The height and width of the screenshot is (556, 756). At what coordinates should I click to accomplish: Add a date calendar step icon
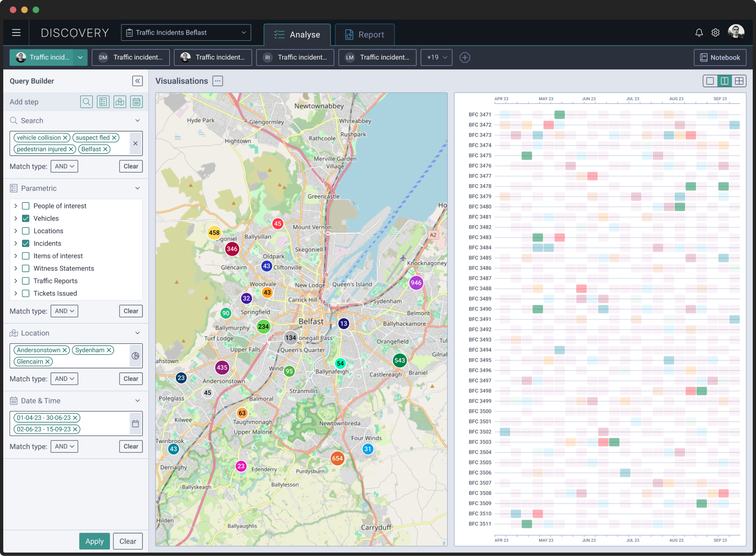click(x=137, y=102)
